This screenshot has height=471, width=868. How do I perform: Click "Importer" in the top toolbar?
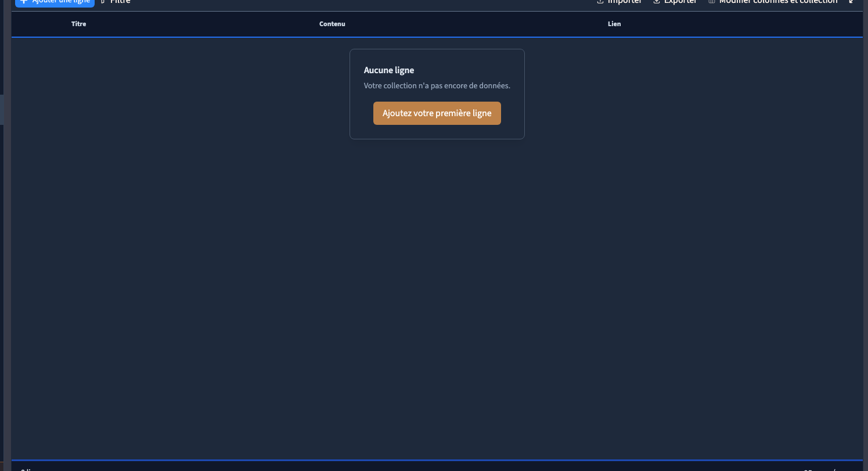click(619, 2)
